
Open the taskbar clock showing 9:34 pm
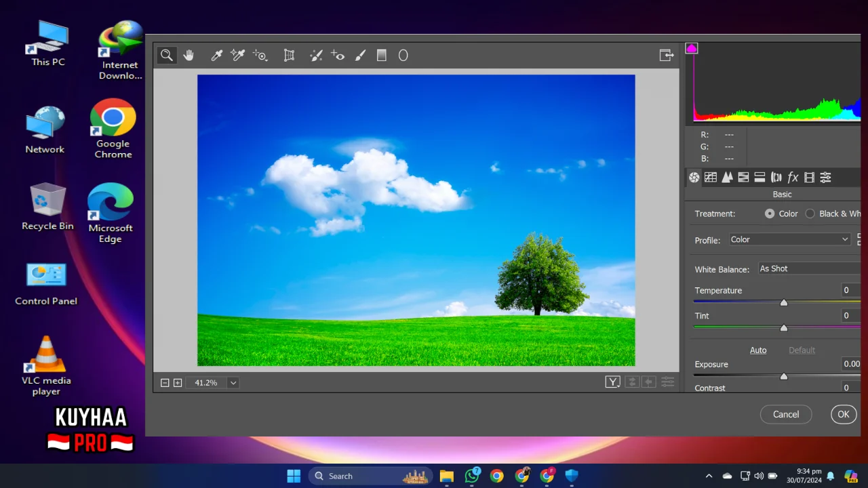click(806, 476)
